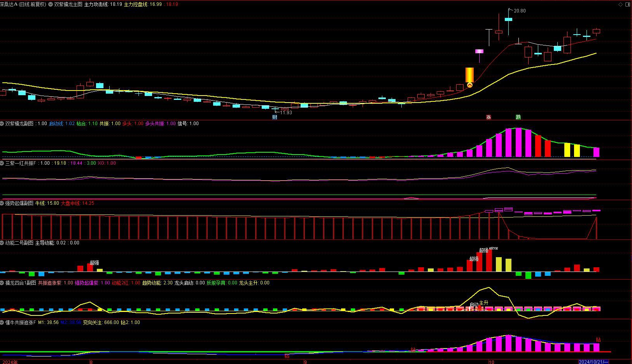Click the 趋势动能: 2.30 label
Screen dimensions: 632x364
point(158,283)
